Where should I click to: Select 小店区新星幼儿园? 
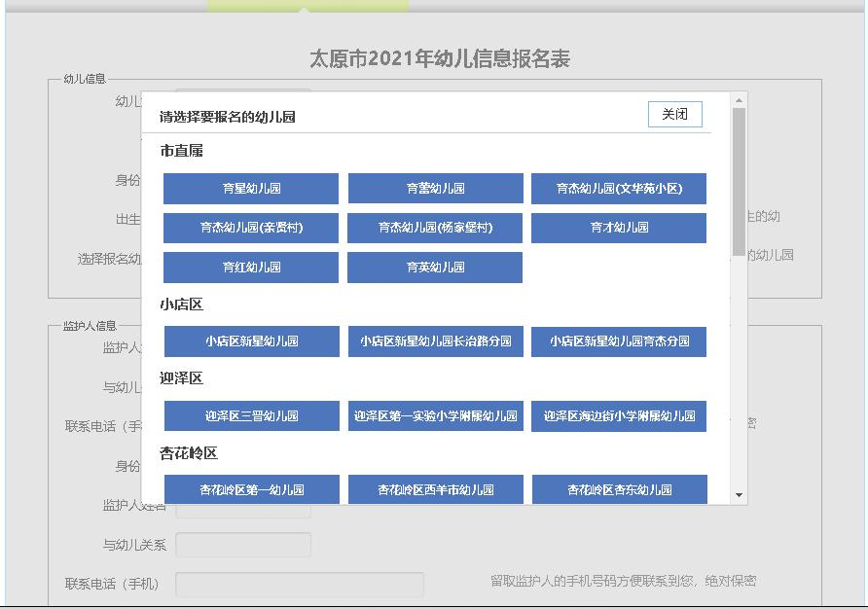[250, 341]
